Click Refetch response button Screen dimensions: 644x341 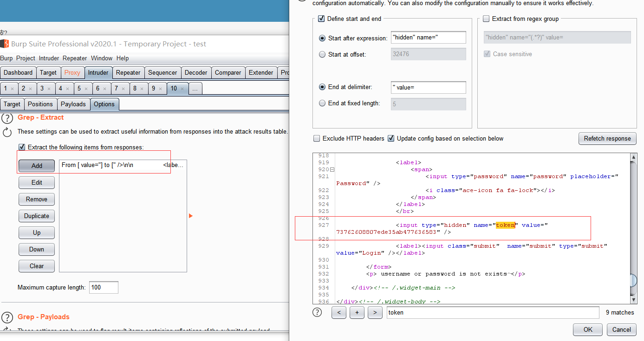[607, 138]
